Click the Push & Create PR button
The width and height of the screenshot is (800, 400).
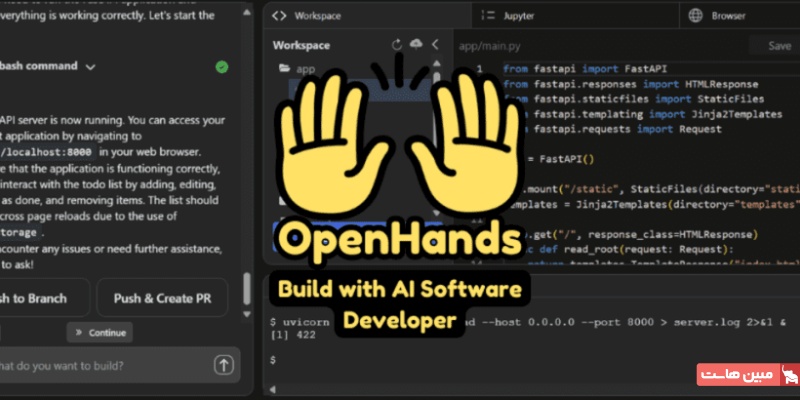click(x=162, y=298)
